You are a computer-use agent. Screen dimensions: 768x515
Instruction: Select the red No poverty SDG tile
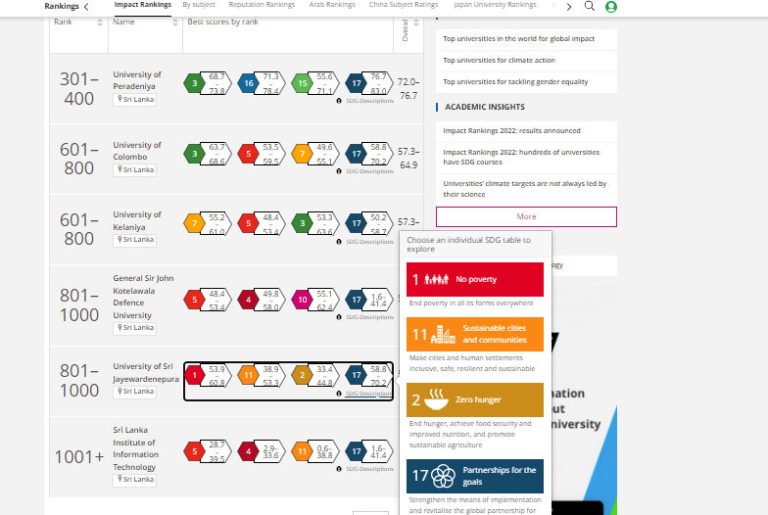pyautogui.click(x=475, y=279)
